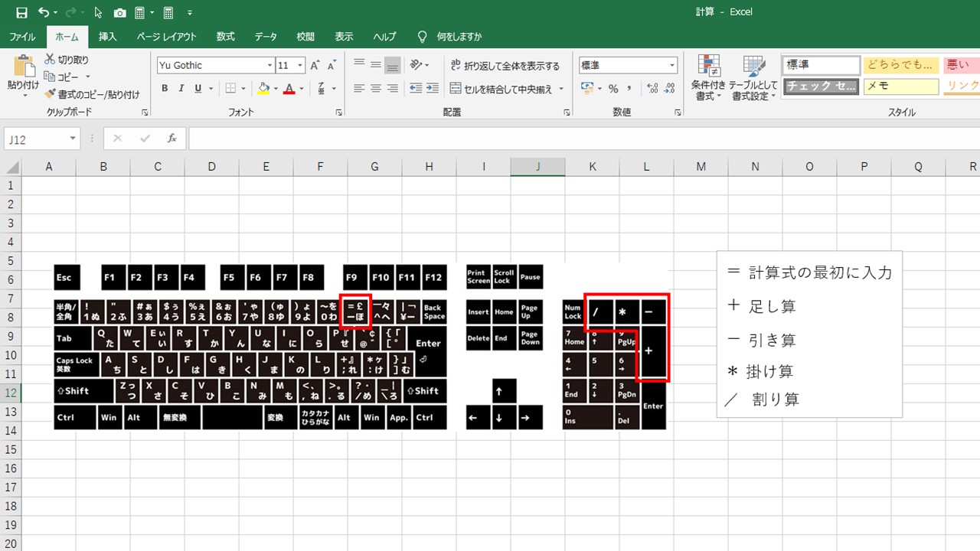Switch to the 挿入 (Insert) tab
980x551 pixels.
(108, 37)
